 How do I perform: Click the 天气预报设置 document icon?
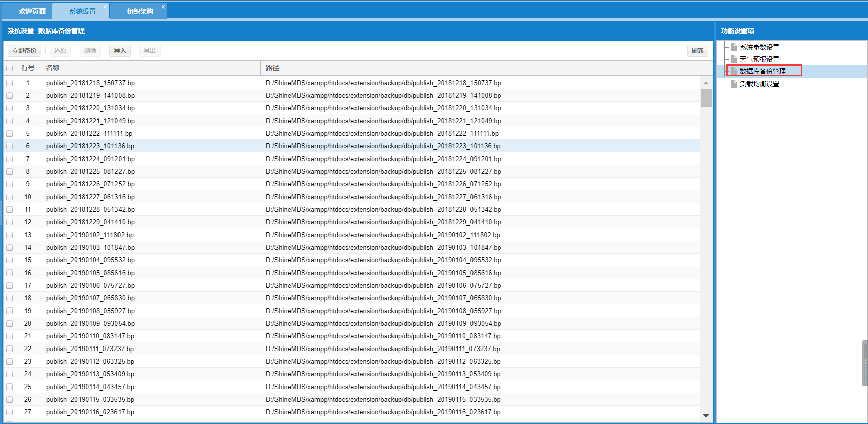click(734, 59)
